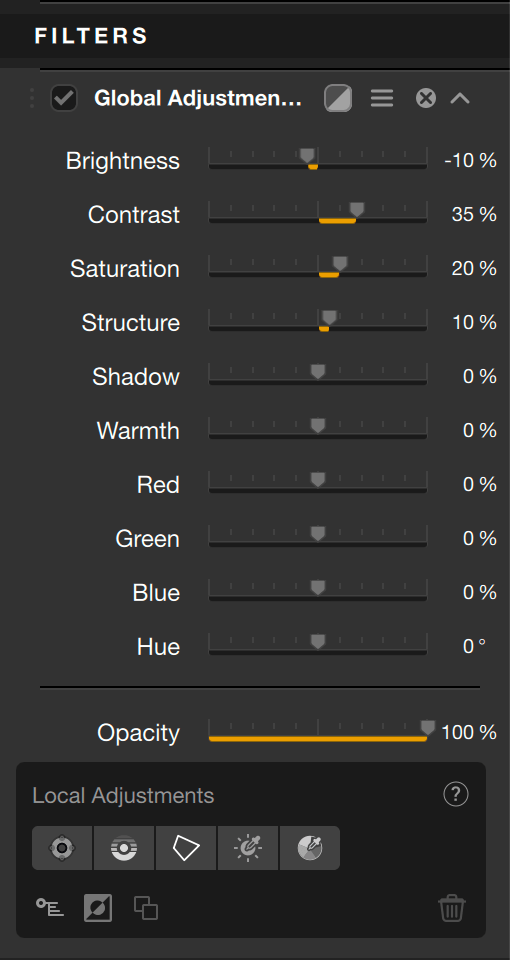Click the Brightness slider handle
The height and width of the screenshot is (960, 510).
coord(307,156)
